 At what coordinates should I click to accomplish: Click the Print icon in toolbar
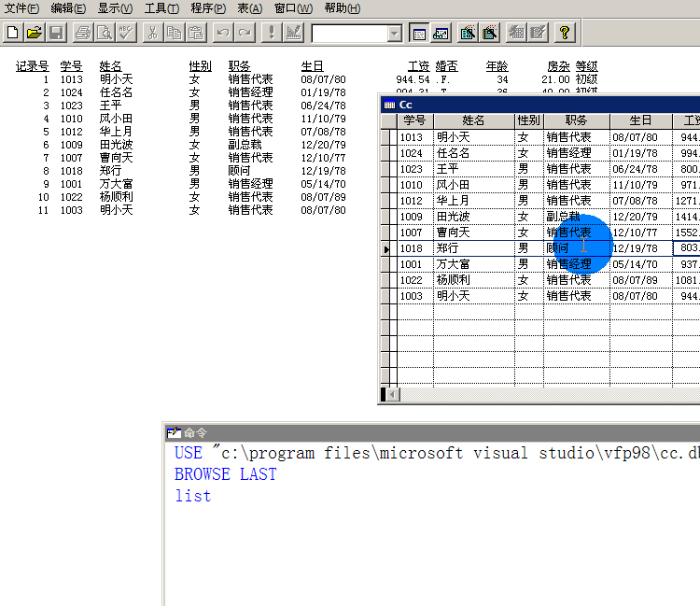coord(83,33)
